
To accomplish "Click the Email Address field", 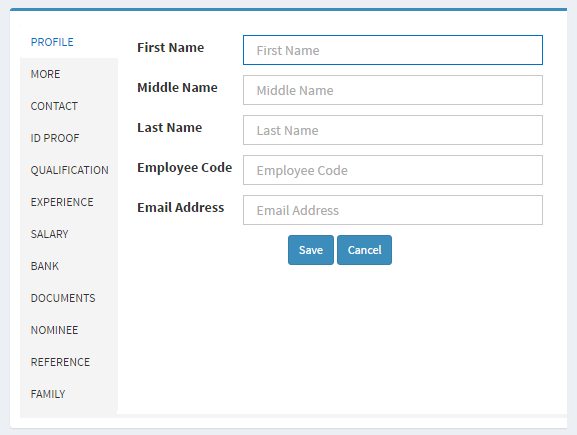I will [393, 210].
